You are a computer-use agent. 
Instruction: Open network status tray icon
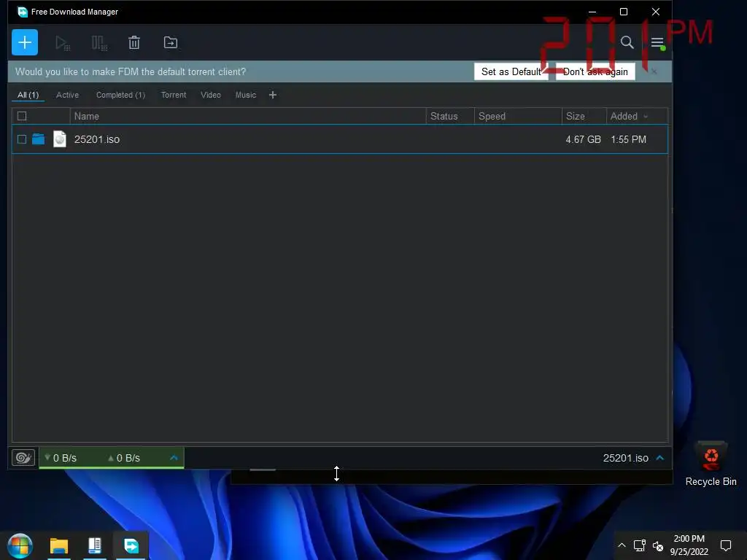pyautogui.click(x=639, y=545)
